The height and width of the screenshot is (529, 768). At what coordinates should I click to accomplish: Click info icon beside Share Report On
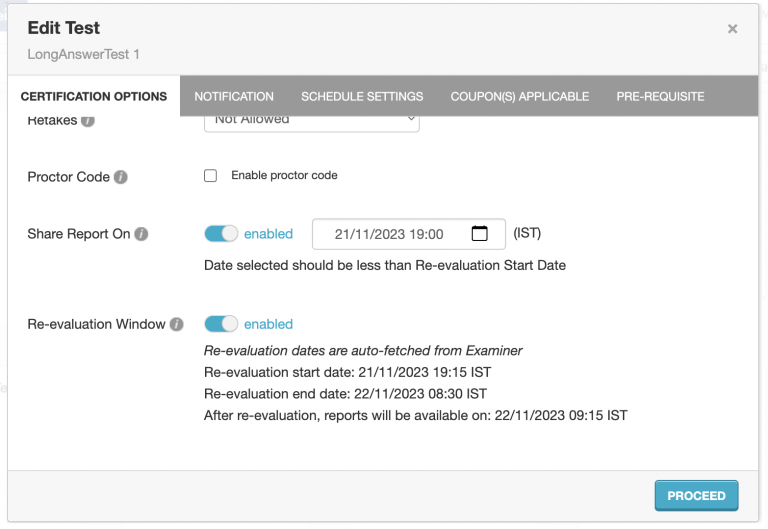coord(141,234)
